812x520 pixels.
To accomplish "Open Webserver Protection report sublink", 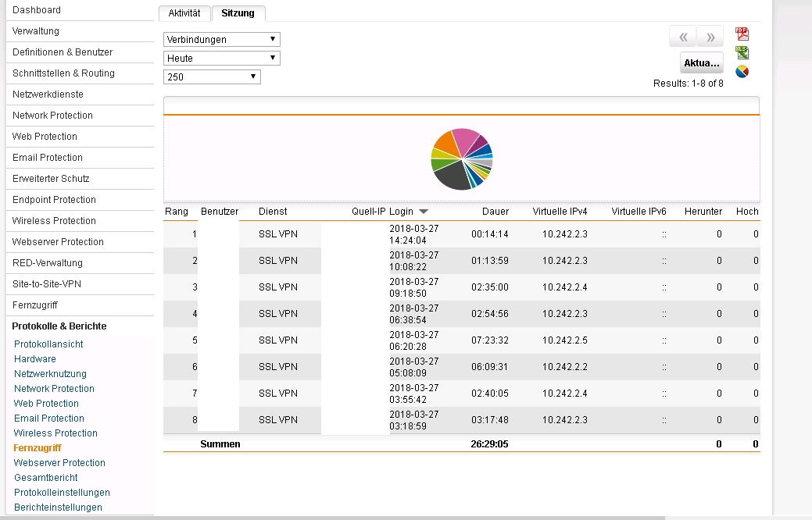I will point(59,463).
